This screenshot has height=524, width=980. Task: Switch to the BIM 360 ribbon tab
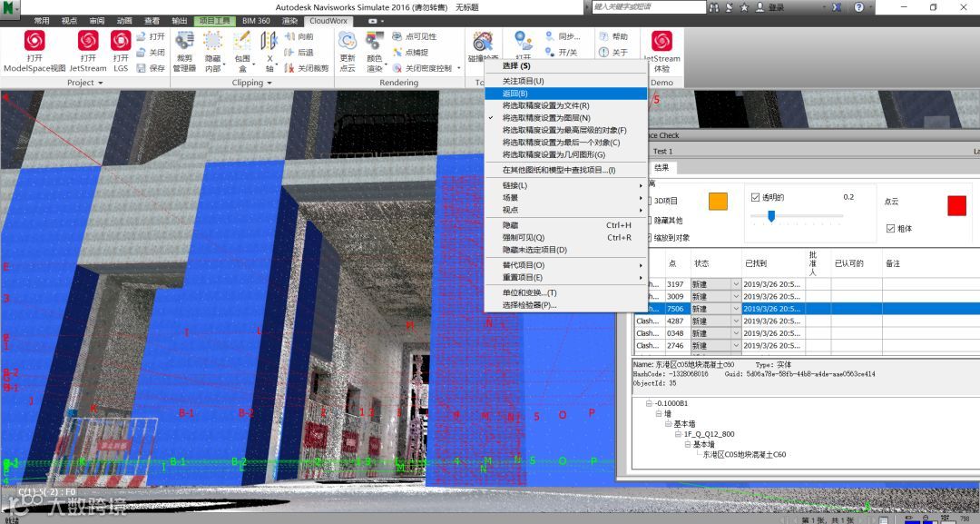tap(256, 21)
